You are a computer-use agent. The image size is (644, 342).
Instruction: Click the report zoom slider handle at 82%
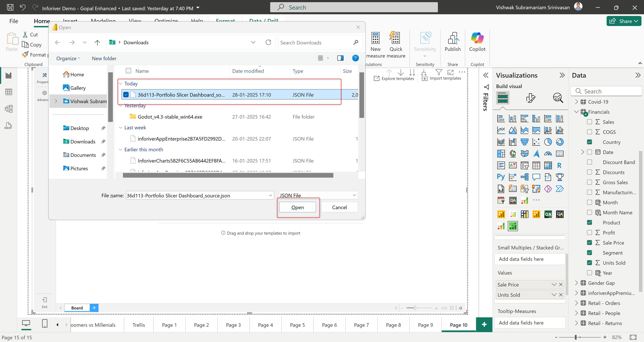coord(576,337)
